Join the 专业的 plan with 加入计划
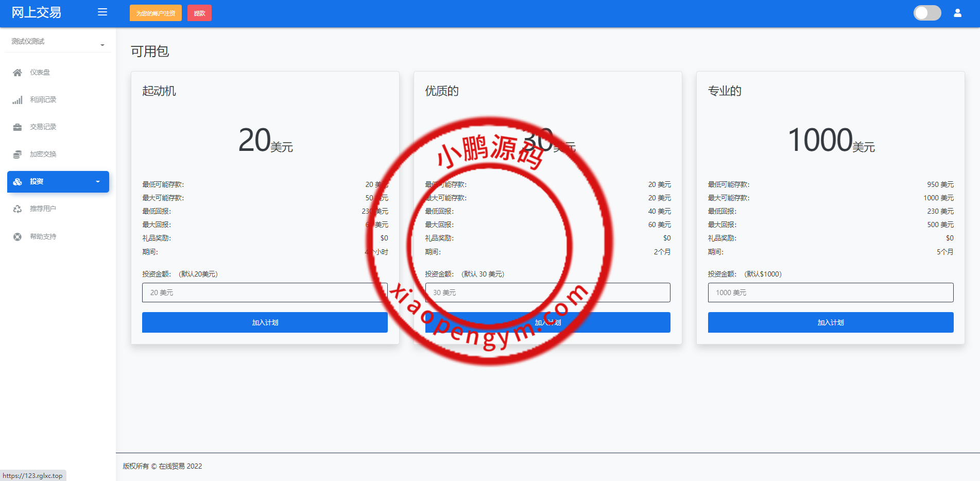This screenshot has height=481, width=980. point(830,322)
